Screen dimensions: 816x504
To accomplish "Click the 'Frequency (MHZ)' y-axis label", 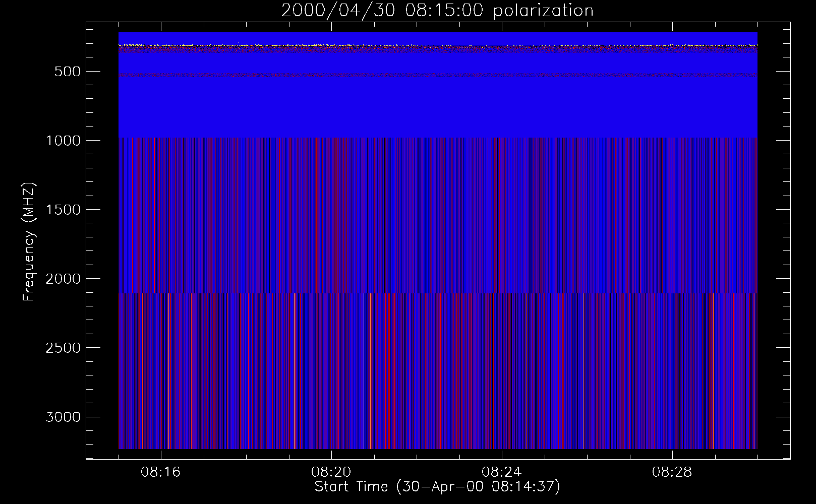I will (29, 242).
